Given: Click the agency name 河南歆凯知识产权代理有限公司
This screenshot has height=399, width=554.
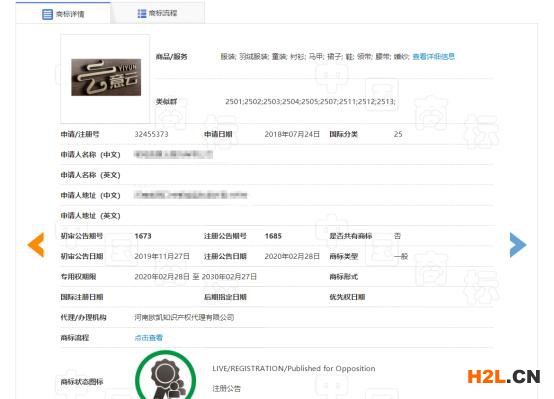Looking at the screenshot, I should pyautogui.click(x=184, y=317).
